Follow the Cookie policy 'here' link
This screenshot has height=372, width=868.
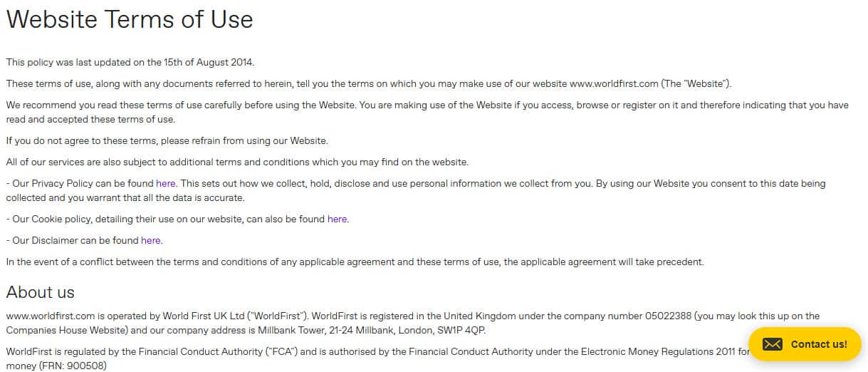coord(337,219)
